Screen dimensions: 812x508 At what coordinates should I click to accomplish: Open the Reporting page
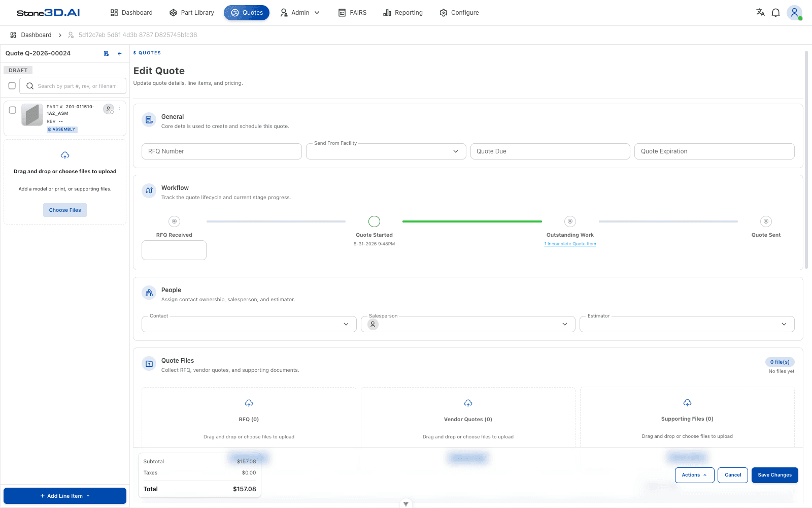click(x=403, y=13)
